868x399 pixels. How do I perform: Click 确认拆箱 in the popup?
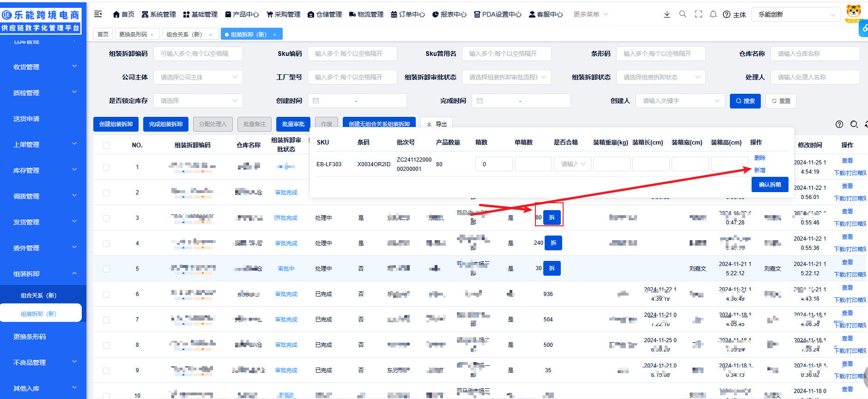(x=770, y=184)
